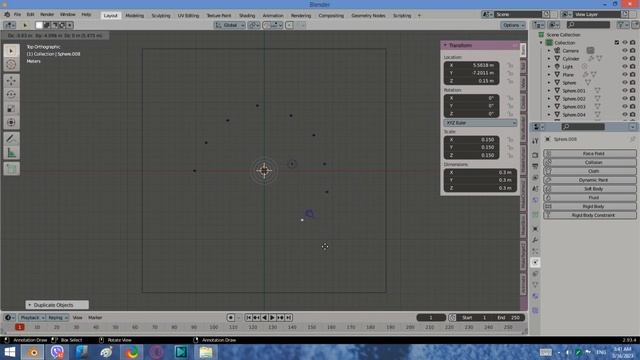Open the Physics properties tab icon
Viewport: 640px width, 360px height.
pyautogui.click(x=535, y=262)
